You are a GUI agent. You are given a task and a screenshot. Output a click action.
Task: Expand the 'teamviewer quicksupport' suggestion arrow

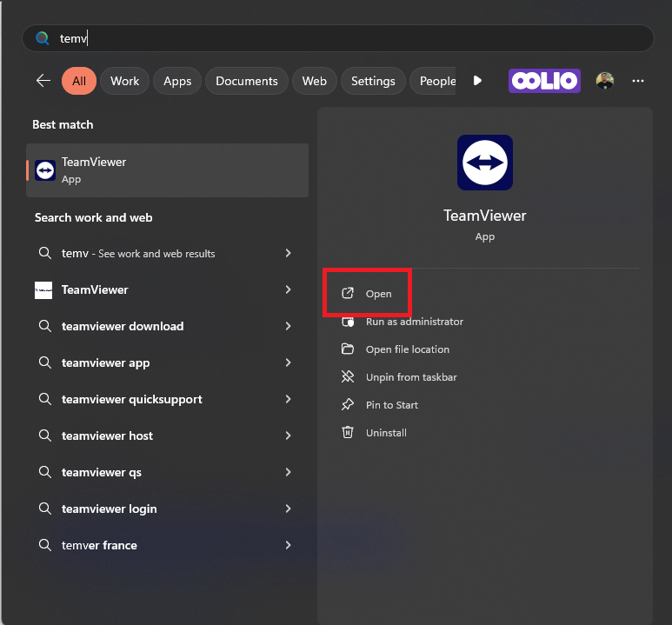288,400
